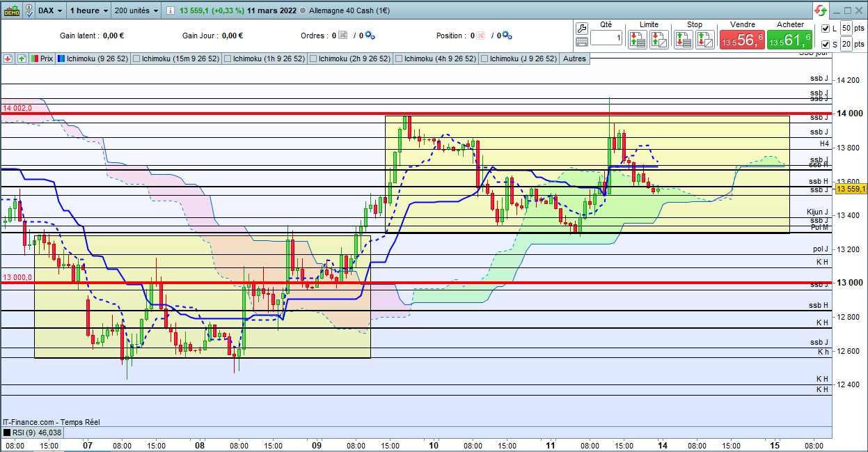Open the orders settings gear
The image size is (868, 452).
coord(370,36)
